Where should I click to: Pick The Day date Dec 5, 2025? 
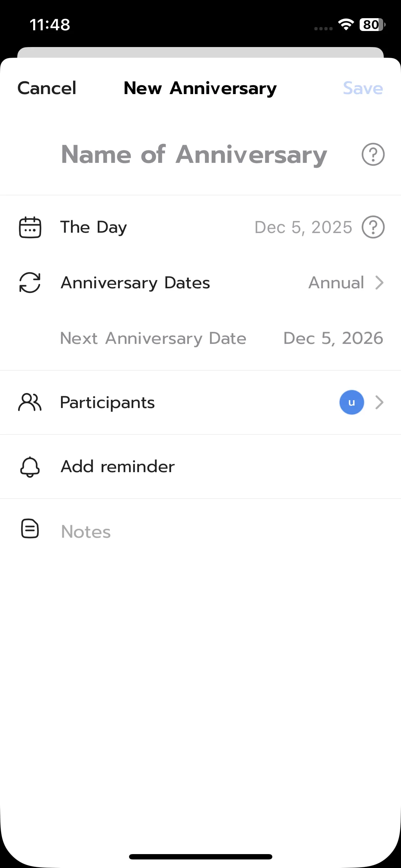click(303, 227)
